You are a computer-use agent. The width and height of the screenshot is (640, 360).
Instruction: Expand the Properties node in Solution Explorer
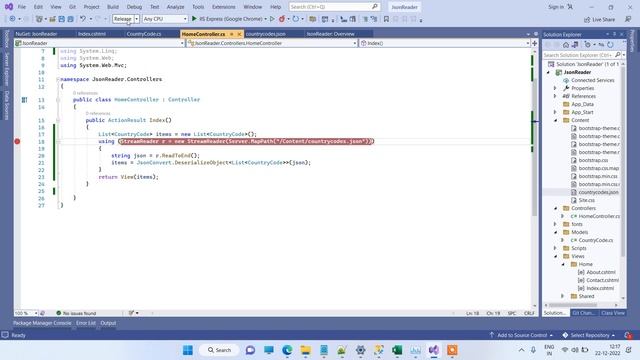click(555, 88)
